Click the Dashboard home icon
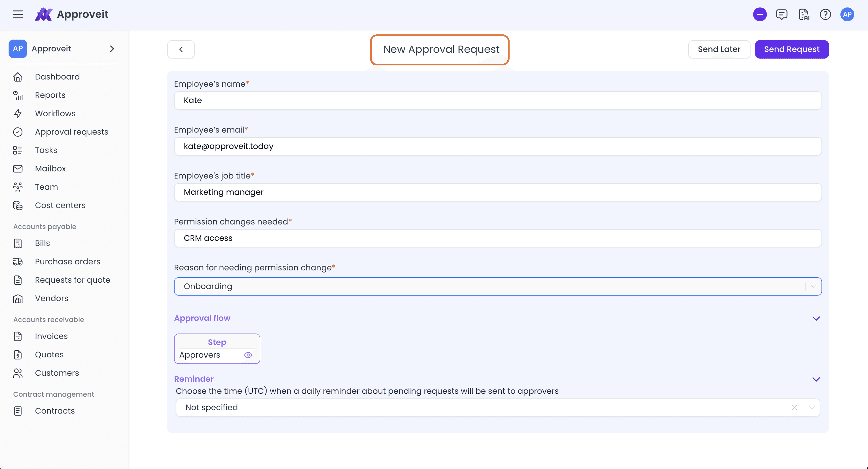Viewport: 868px width, 469px height. pyautogui.click(x=18, y=77)
